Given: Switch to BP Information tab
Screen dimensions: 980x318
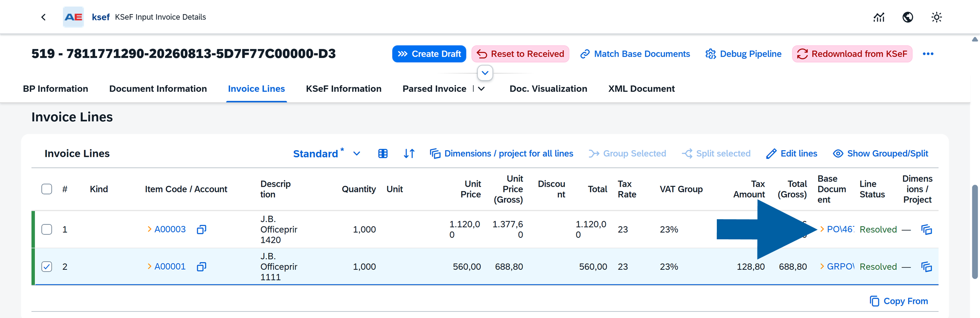Looking at the screenshot, I should coord(55,89).
